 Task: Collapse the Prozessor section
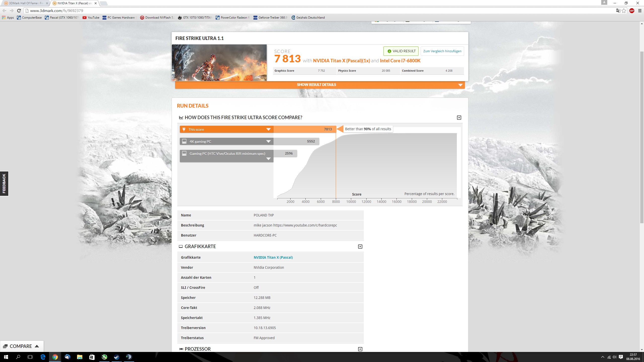(x=360, y=349)
